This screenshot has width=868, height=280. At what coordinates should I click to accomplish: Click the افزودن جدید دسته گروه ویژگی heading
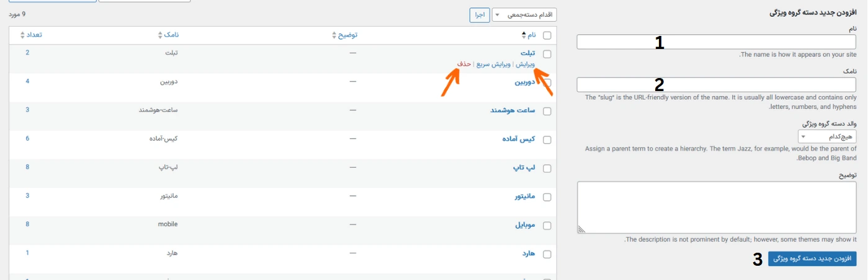click(x=813, y=12)
